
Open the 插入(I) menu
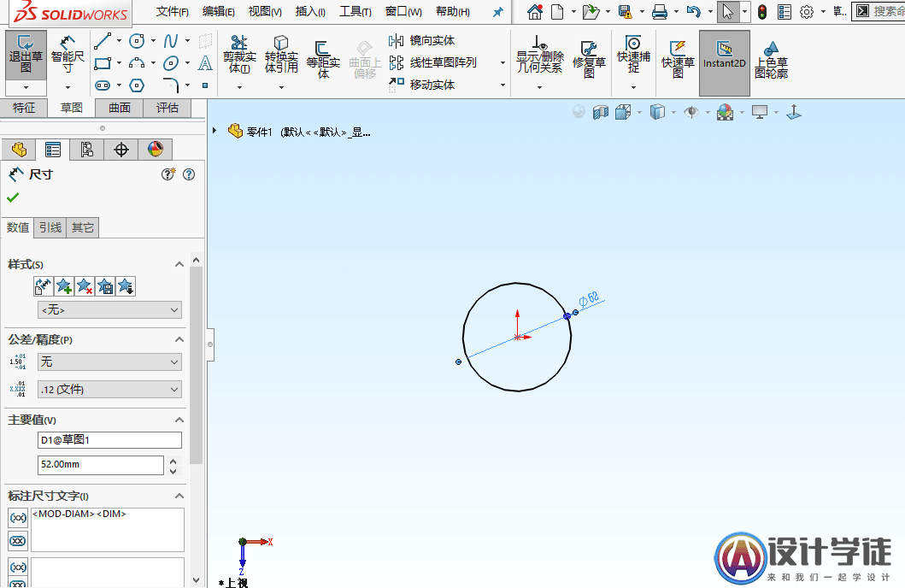(x=310, y=11)
